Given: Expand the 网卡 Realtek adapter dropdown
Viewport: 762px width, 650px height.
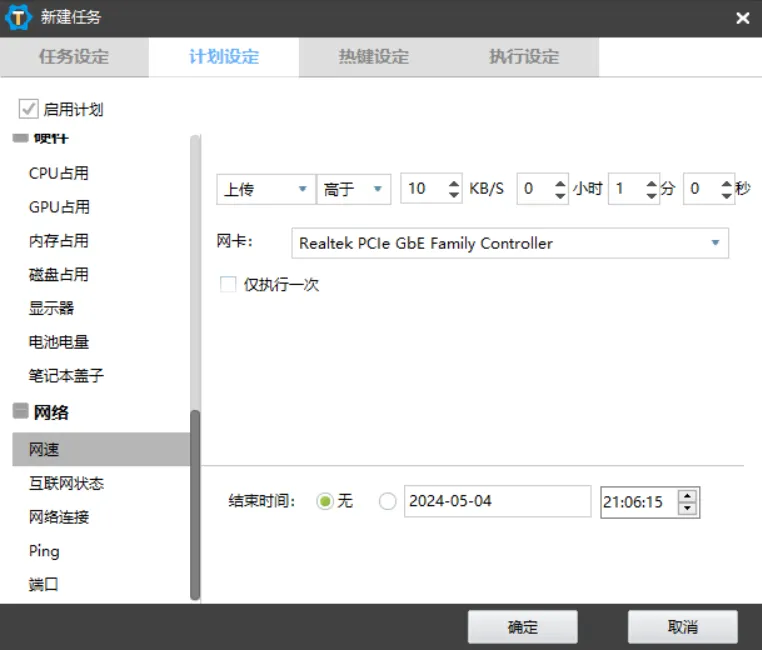Looking at the screenshot, I should 510,243.
